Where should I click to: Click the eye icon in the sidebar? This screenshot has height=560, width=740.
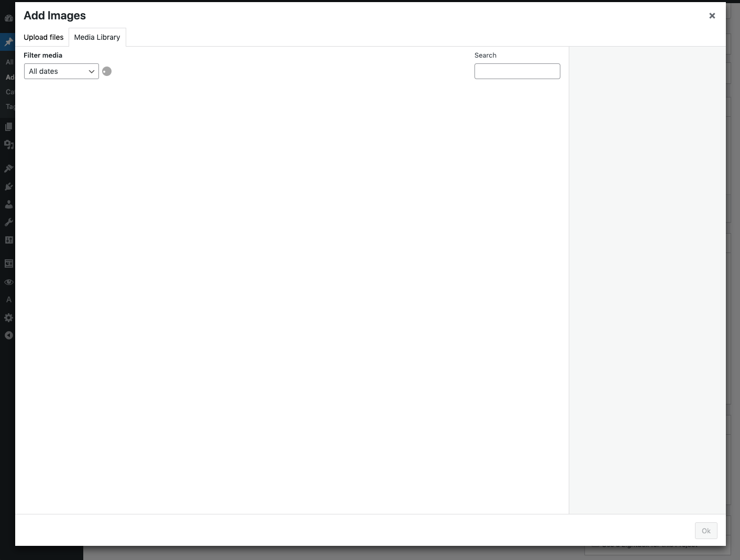[8, 282]
